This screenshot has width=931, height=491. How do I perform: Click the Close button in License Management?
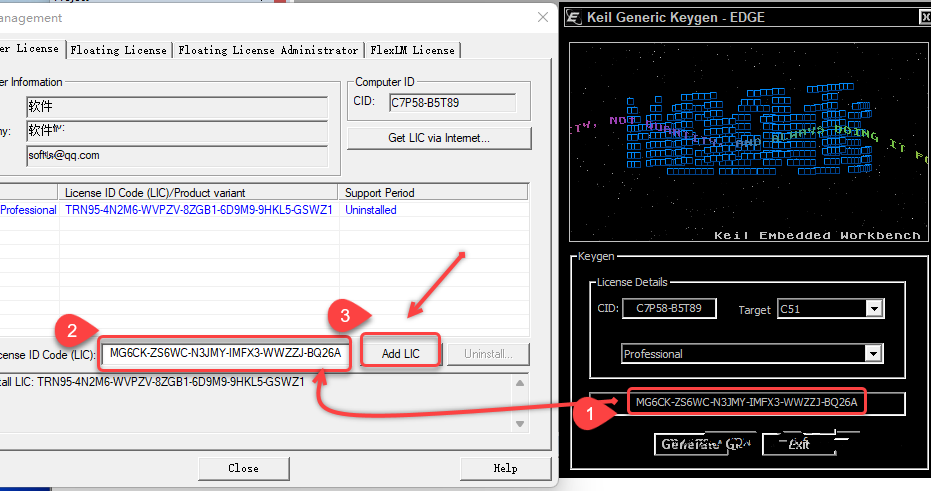243,468
